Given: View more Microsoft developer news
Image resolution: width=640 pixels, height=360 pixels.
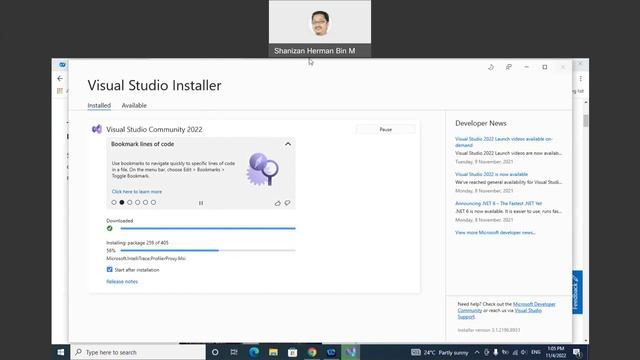Looking at the screenshot, I should click(x=495, y=233).
